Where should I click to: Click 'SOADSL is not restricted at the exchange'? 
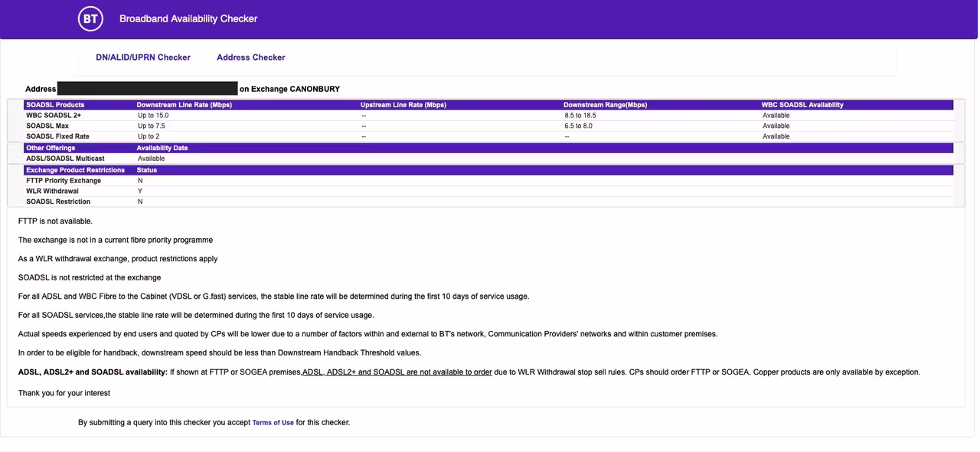point(90,277)
